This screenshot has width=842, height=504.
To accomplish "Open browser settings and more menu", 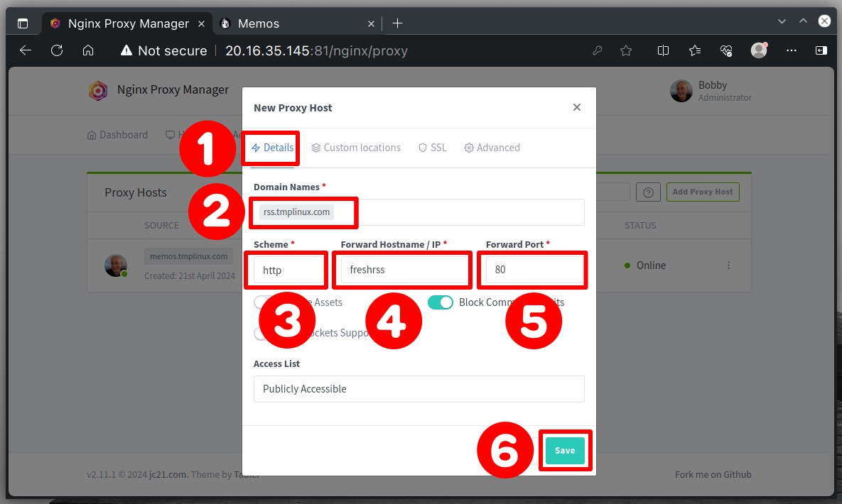I will [792, 50].
